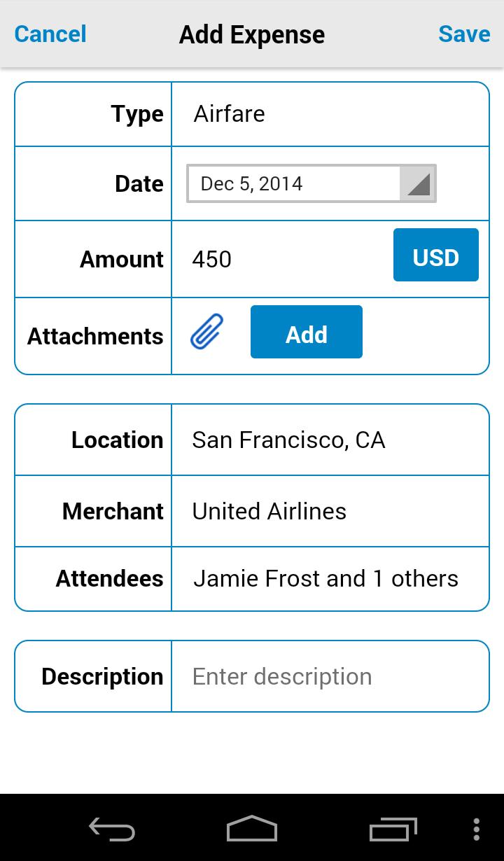Cancel adding the expense

point(50,34)
